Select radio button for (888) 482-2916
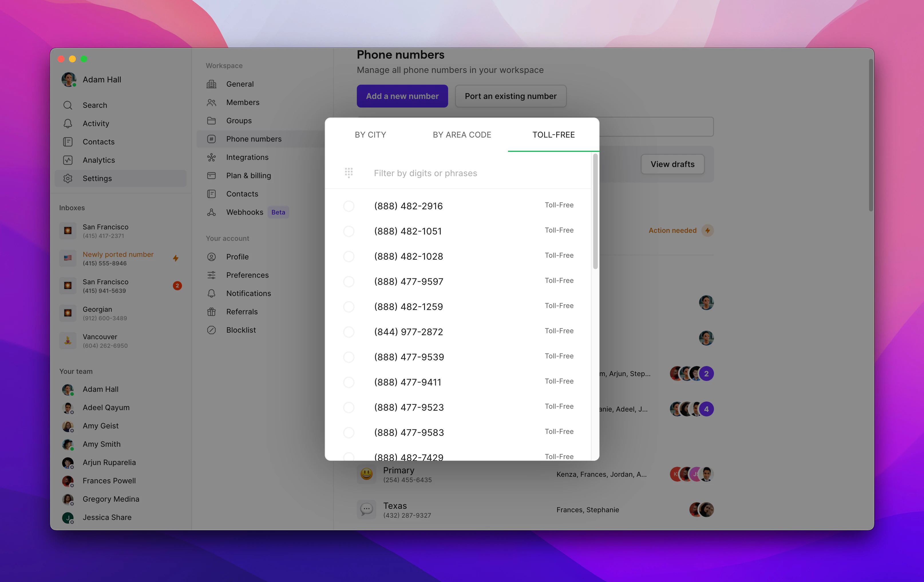 349,206
